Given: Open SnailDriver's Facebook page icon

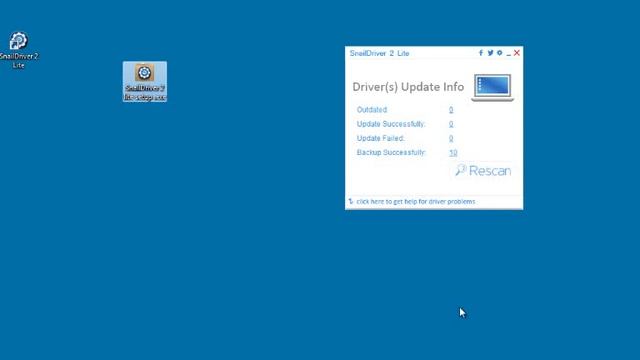Looking at the screenshot, I should coord(481,53).
